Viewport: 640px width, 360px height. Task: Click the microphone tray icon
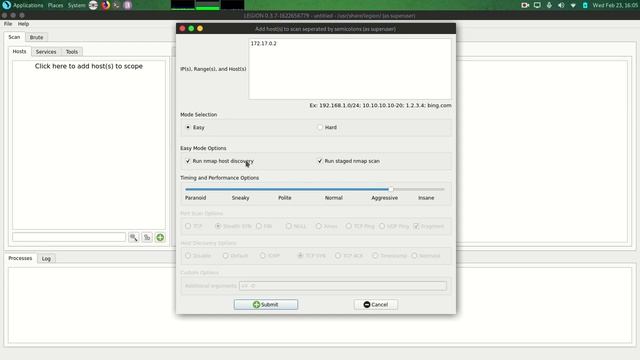pos(549,5)
